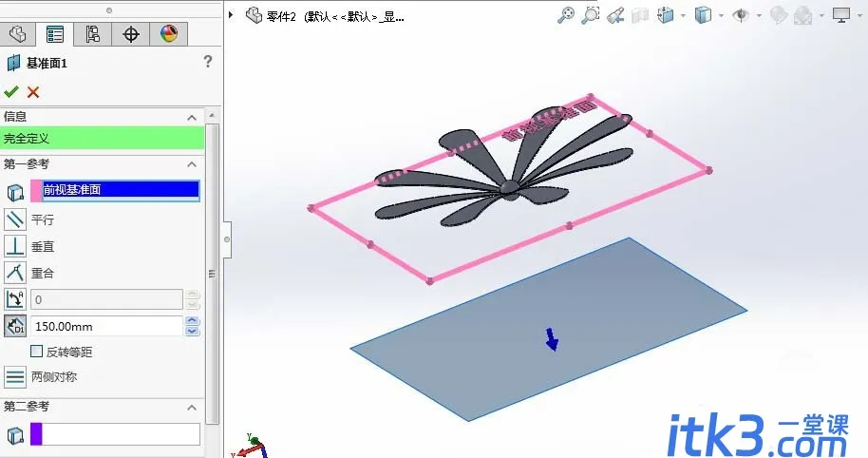The height and width of the screenshot is (458, 868).
Task: Click the scrollbar up arrow in the panel
Action: [x=212, y=116]
